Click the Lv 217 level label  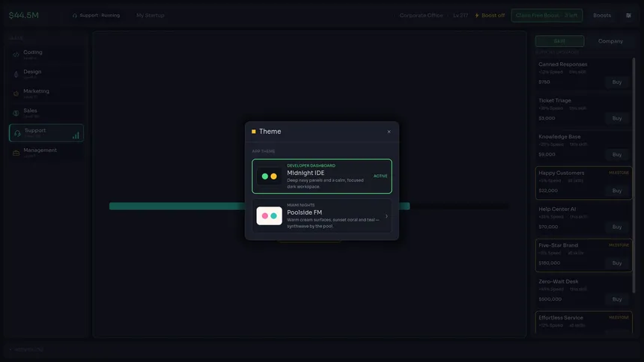coord(461,16)
